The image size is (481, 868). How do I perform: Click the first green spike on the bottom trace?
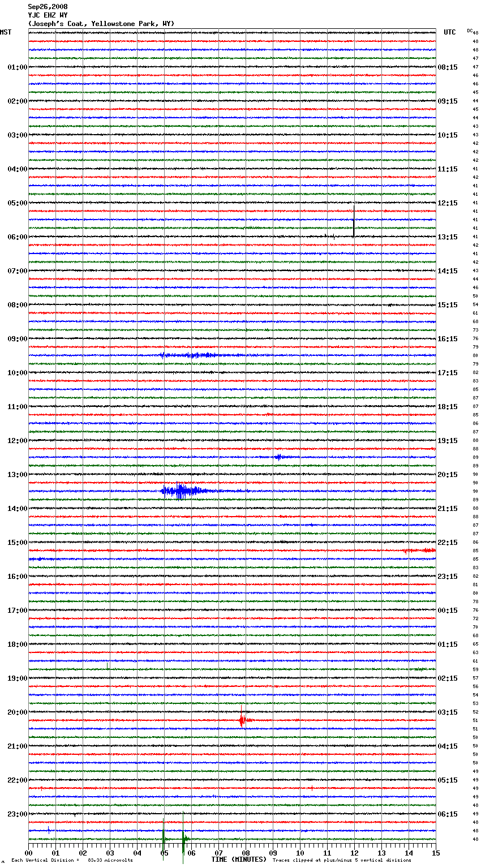[164, 839]
